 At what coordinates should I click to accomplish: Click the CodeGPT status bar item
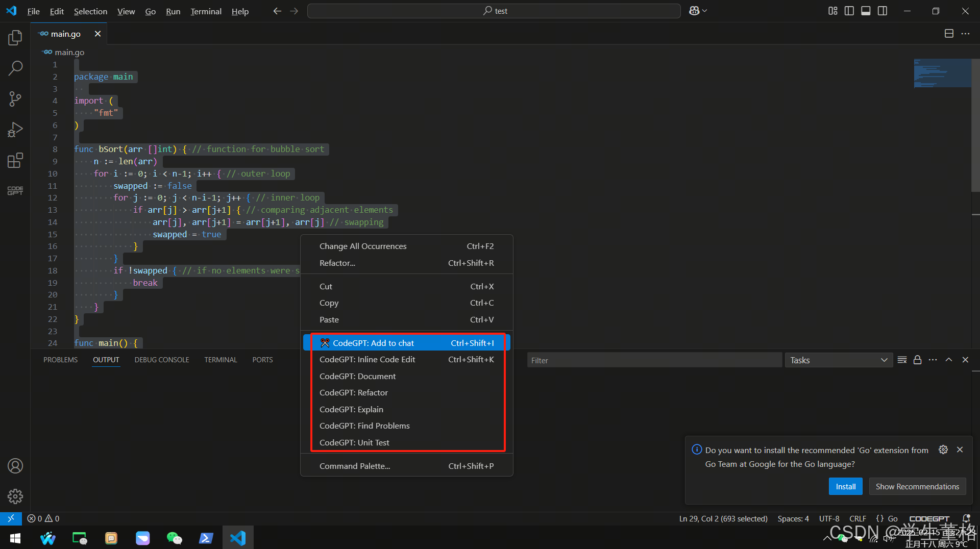tap(929, 518)
